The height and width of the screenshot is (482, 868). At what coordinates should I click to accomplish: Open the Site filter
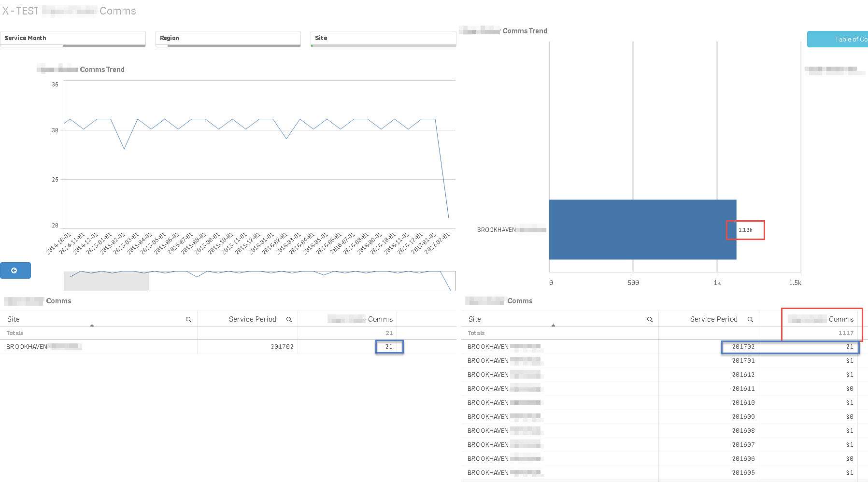point(384,39)
